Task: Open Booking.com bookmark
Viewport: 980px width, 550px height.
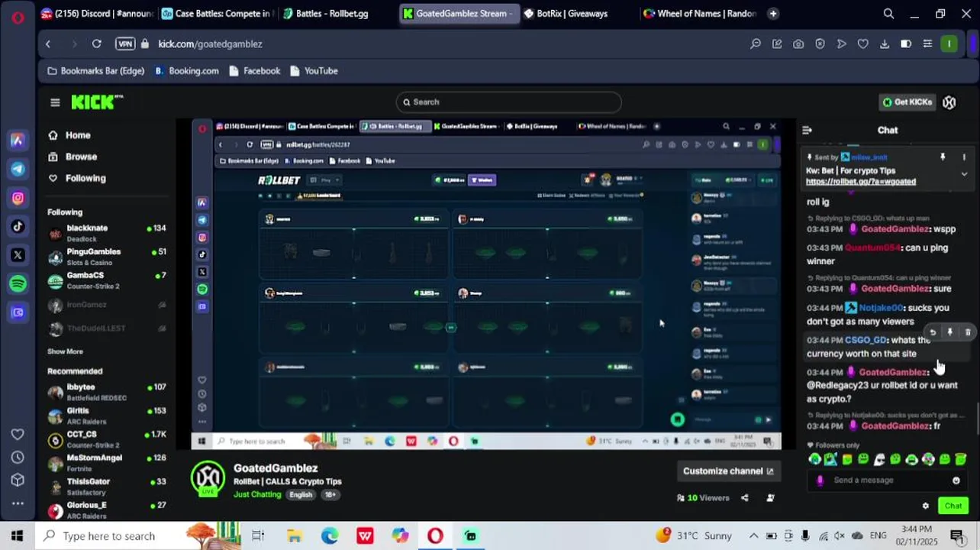Action: click(x=187, y=71)
